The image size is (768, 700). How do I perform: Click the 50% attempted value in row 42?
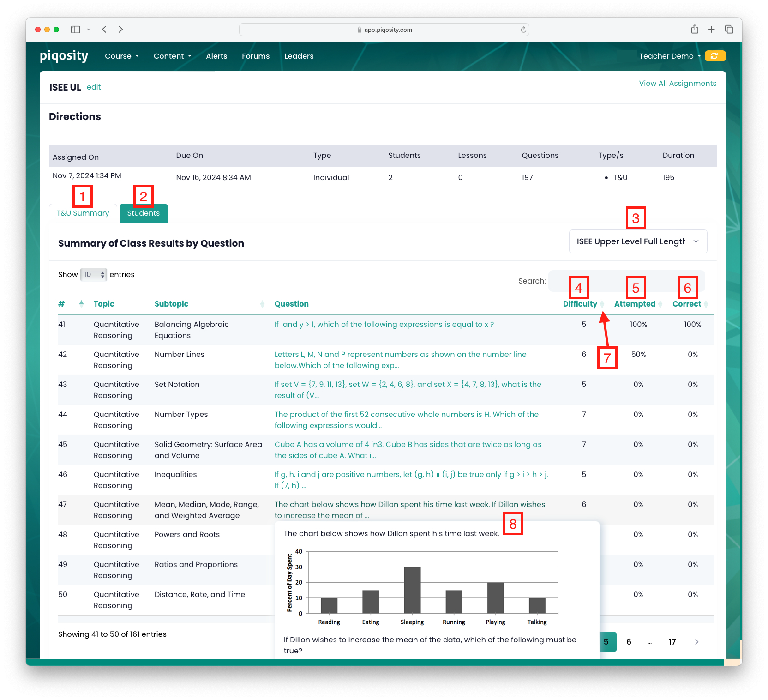click(639, 355)
